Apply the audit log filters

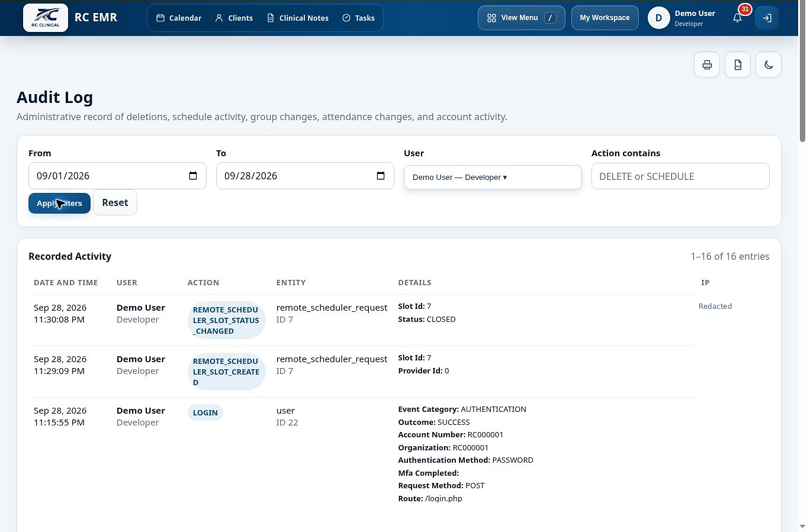pyautogui.click(x=59, y=203)
